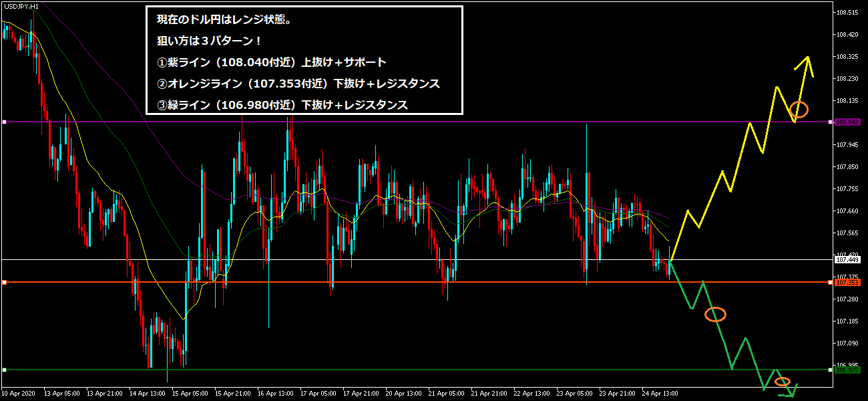Click the 107.280 price scale label
This screenshot has width=868, height=401.
pos(849,299)
